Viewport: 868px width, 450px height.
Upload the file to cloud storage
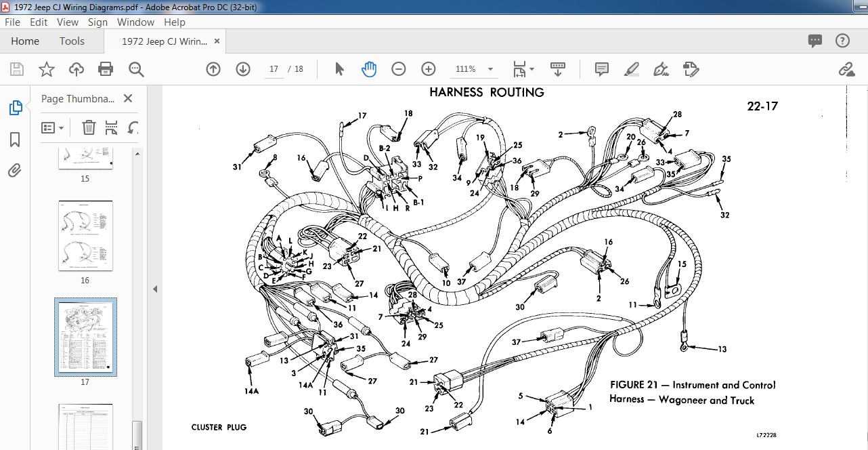coord(76,69)
